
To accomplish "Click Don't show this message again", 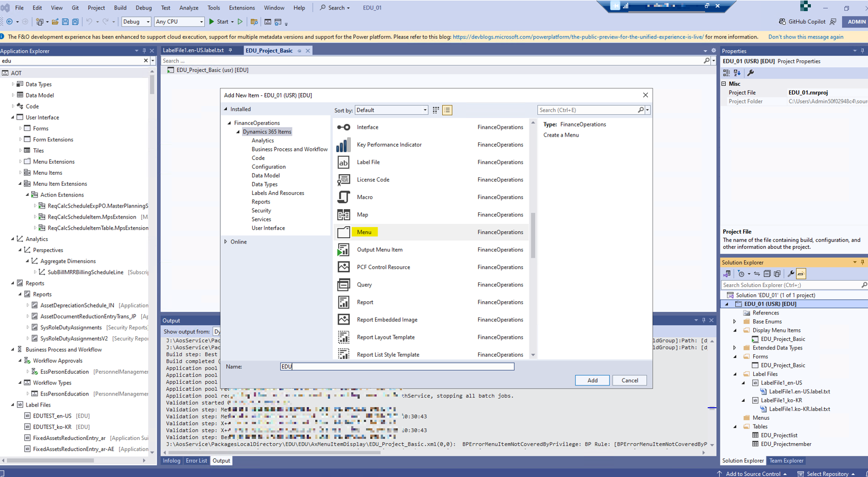I will coord(806,37).
